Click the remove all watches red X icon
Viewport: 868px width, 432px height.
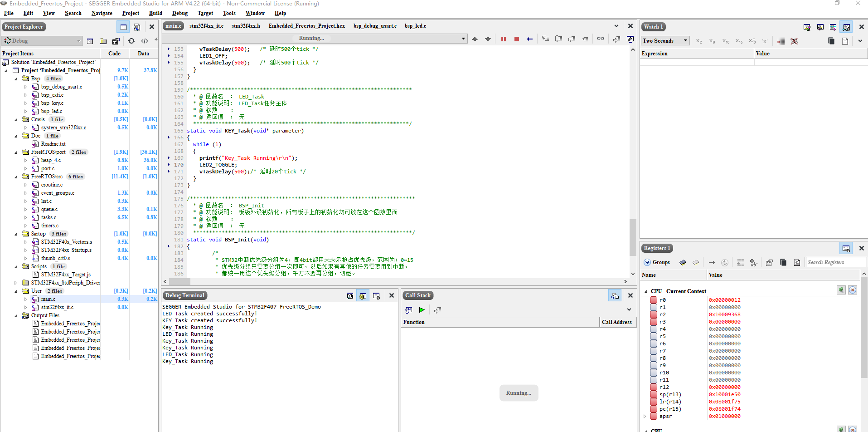[794, 41]
